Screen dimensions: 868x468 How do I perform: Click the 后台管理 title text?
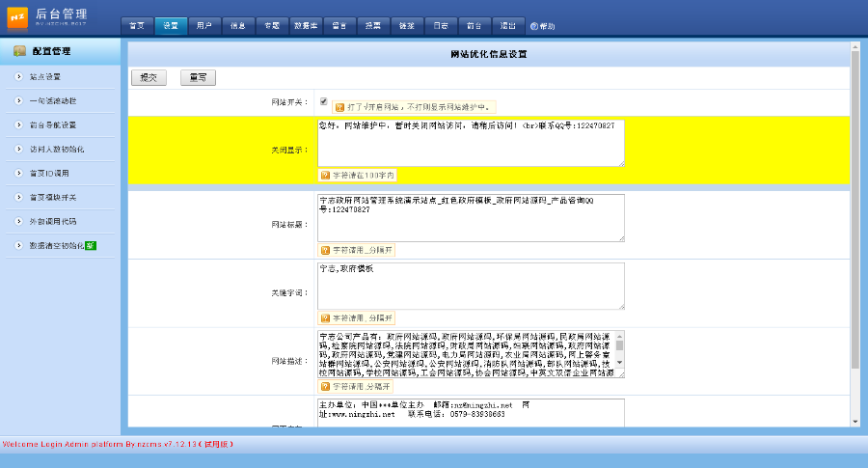[62, 14]
